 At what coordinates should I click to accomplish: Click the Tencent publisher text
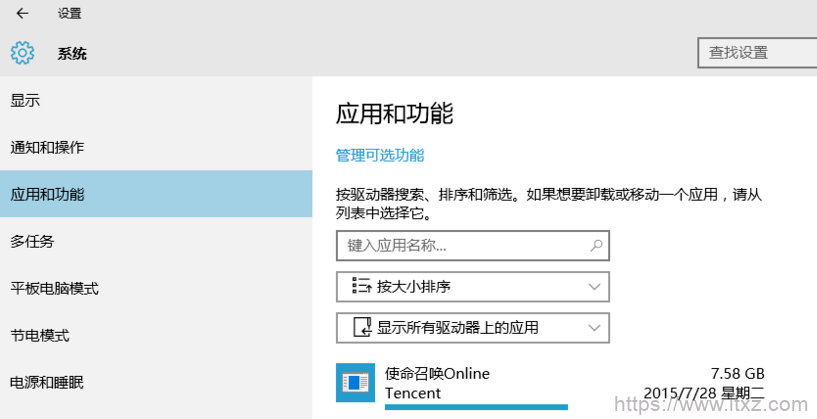413,393
